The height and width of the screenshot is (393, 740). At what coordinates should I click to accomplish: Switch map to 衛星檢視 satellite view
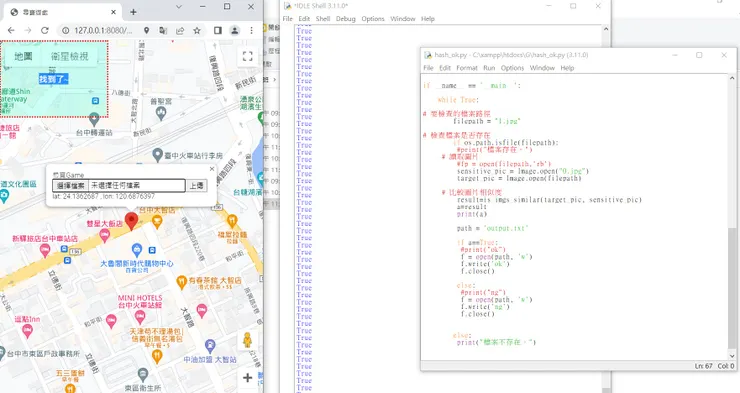(x=70, y=56)
